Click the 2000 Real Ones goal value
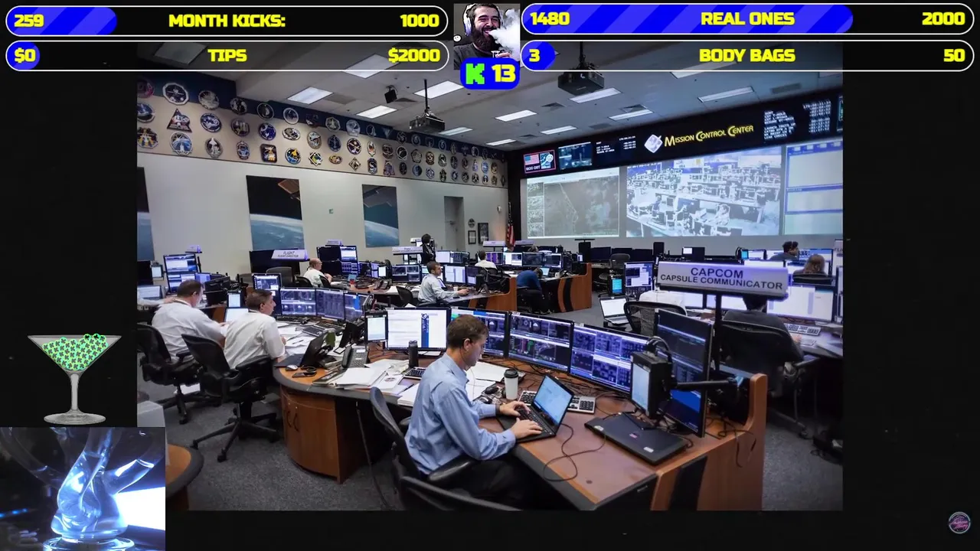This screenshot has height=551, width=980. [x=943, y=19]
